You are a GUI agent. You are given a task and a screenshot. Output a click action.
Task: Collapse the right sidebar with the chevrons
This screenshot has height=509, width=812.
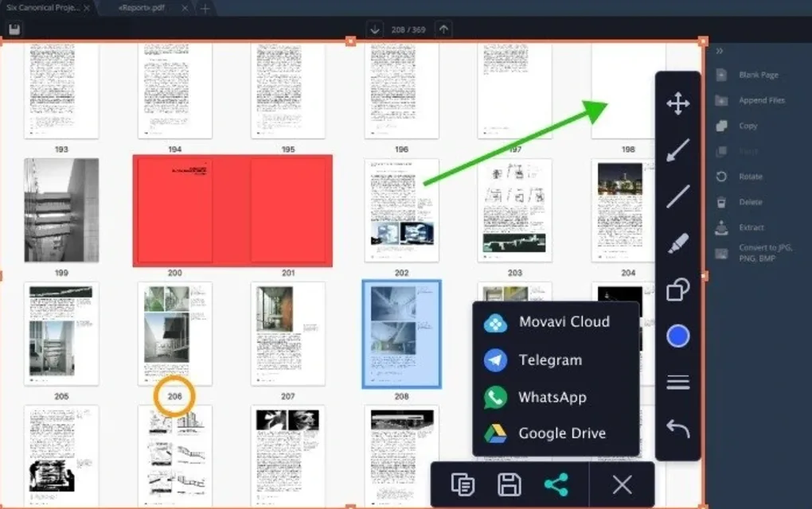tap(719, 51)
